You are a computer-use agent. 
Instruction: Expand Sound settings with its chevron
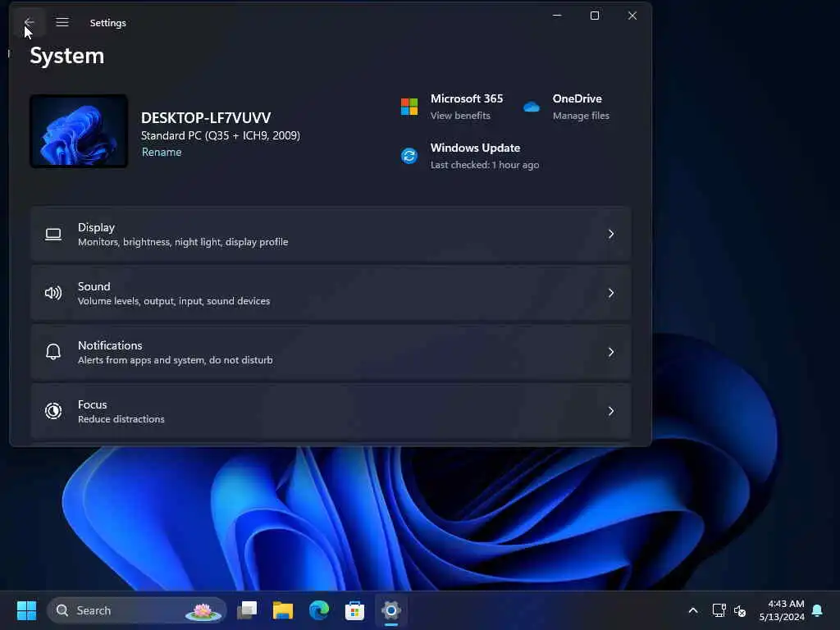click(x=610, y=293)
